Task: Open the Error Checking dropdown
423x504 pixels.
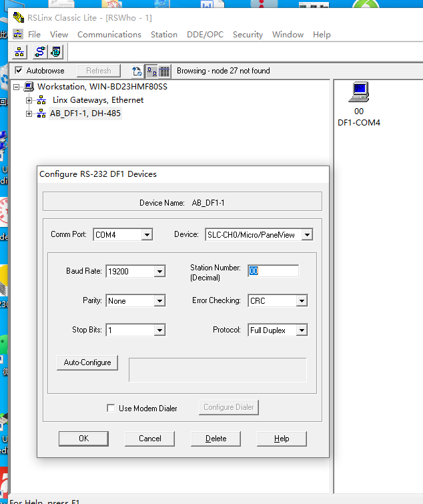Action: (302, 301)
